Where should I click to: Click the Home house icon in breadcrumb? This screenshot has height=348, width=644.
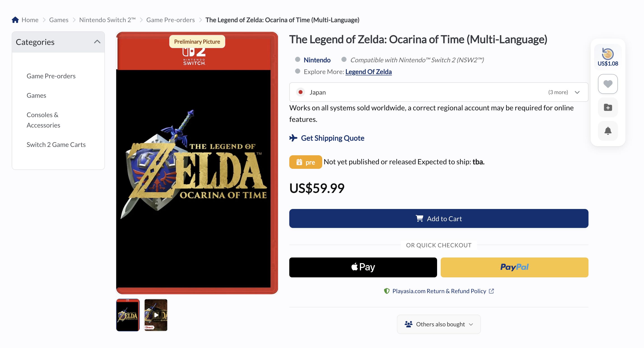tap(15, 20)
